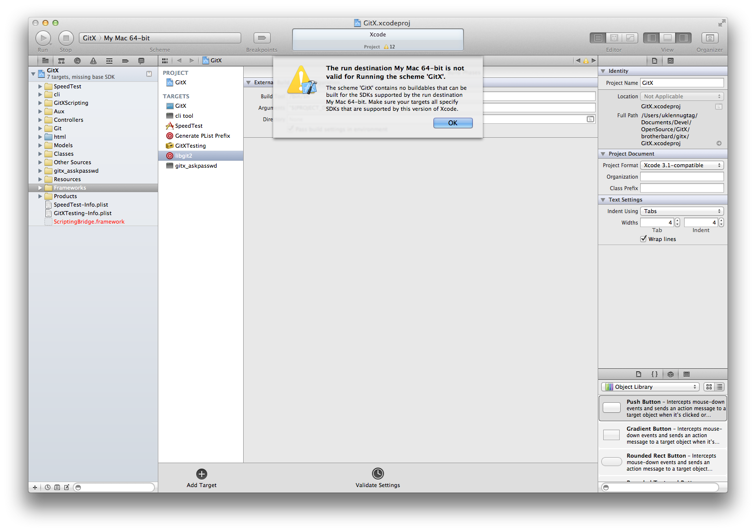Collapse the Project Document section
This screenshot has height=532, width=756.
point(603,154)
